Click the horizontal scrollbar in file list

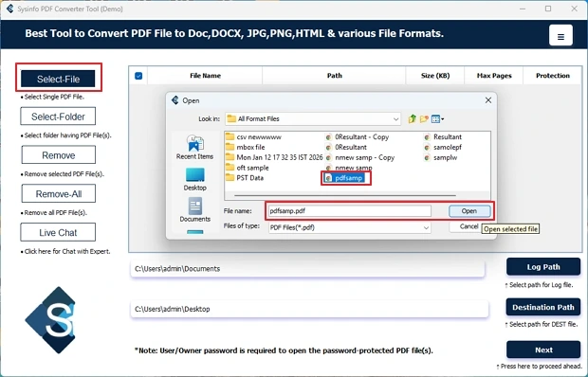345,195
